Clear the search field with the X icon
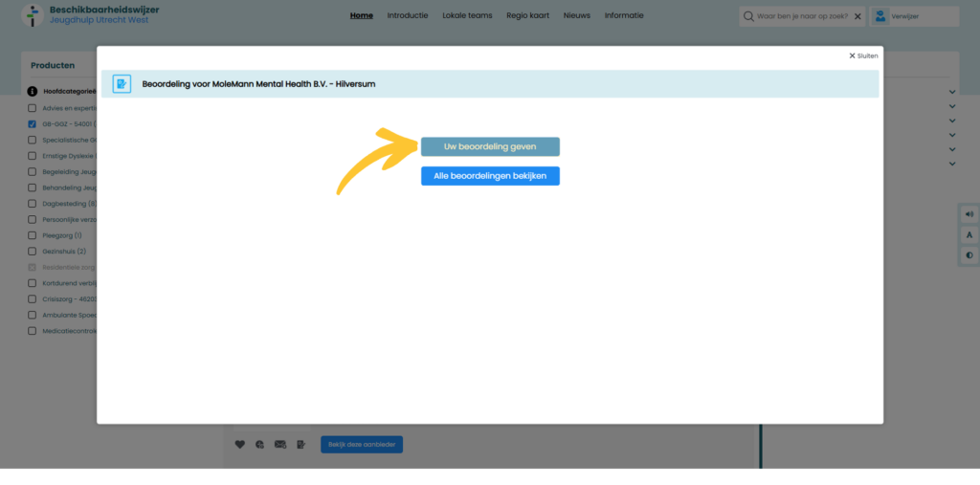The image size is (980, 485). click(857, 16)
